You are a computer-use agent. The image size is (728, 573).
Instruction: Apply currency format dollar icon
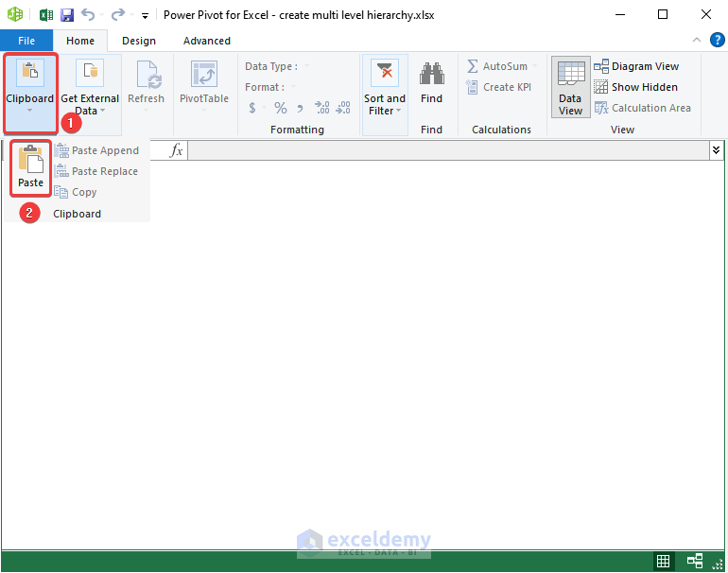252,108
